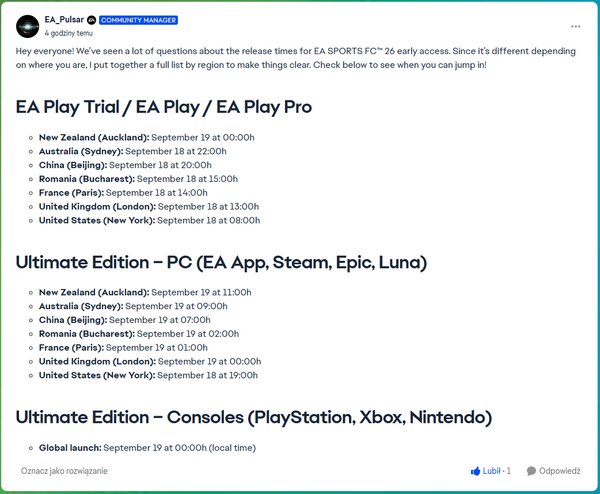Click the EA badge icon beside EA_Pulsar
The width and height of the screenshot is (600, 494).
click(x=91, y=20)
